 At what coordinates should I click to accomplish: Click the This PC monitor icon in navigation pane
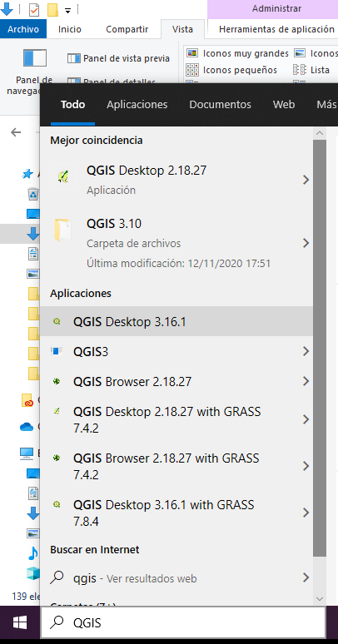pos(27,453)
